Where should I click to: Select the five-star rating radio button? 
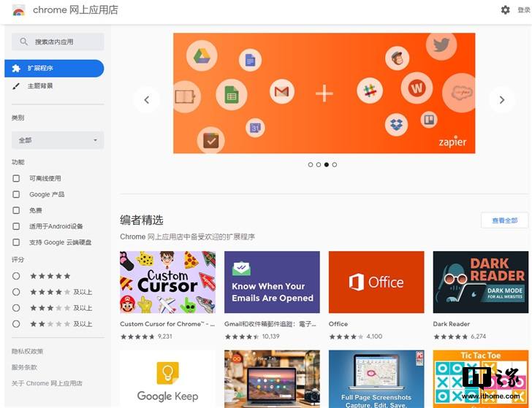click(x=16, y=276)
